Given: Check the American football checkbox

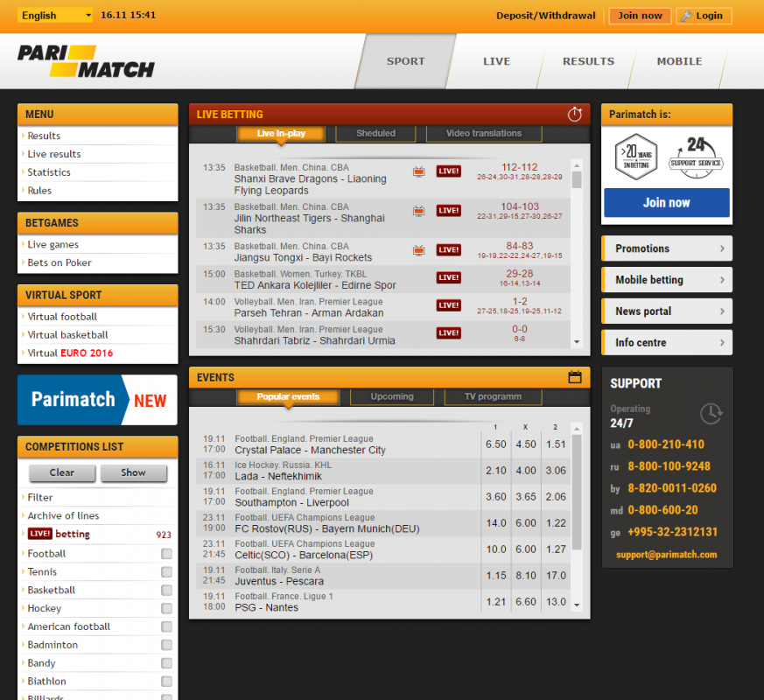Looking at the screenshot, I should [166, 626].
